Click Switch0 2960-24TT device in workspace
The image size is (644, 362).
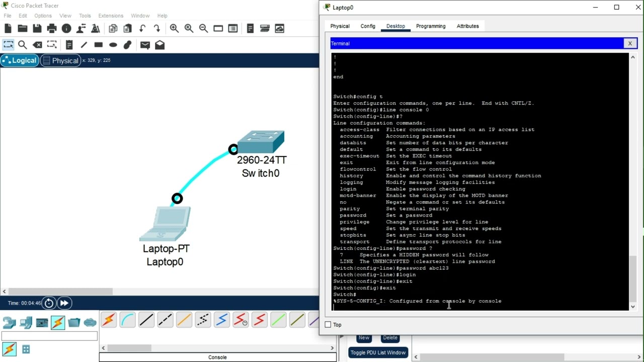pos(261,142)
